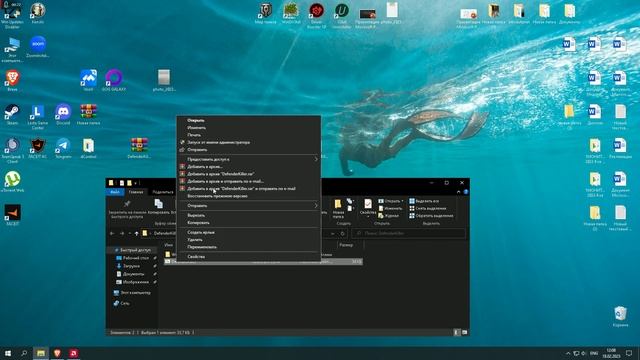Viewport: 640px width, 360px height.
Task: Show hidden tray icons chevron
Action: (568, 353)
